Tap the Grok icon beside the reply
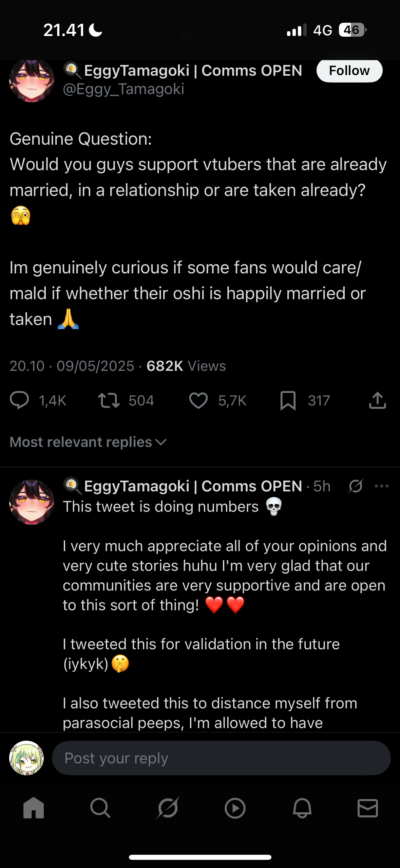400x868 pixels. coord(356,486)
